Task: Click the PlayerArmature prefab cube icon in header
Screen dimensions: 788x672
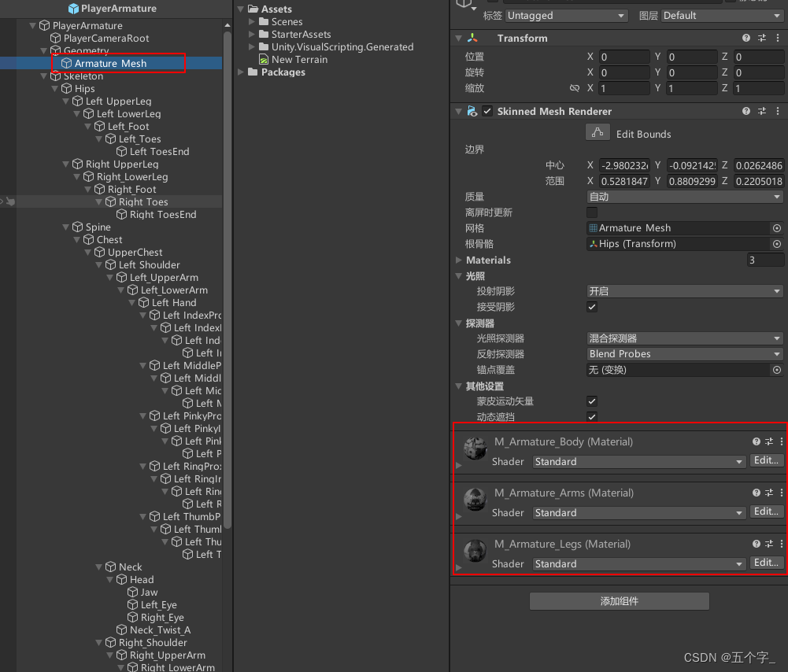Action: (x=73, y=8)
